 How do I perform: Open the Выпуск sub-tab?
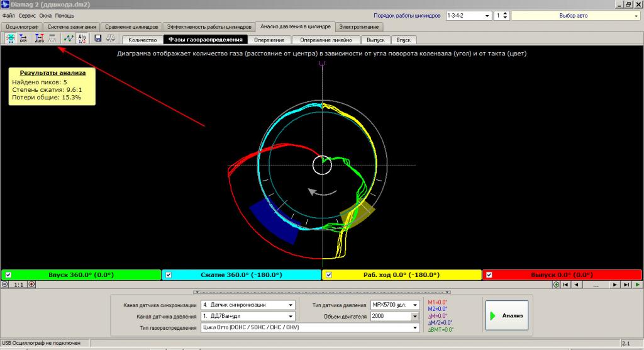click(x=376, y=40)
